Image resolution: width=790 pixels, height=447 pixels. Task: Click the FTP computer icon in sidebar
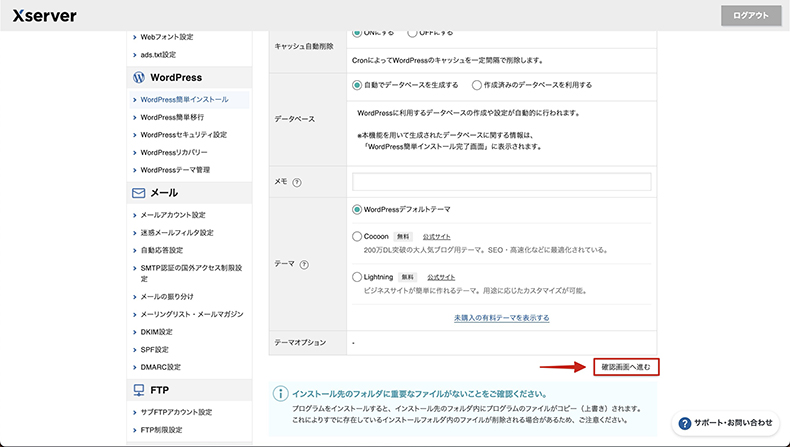coord(139,390)
